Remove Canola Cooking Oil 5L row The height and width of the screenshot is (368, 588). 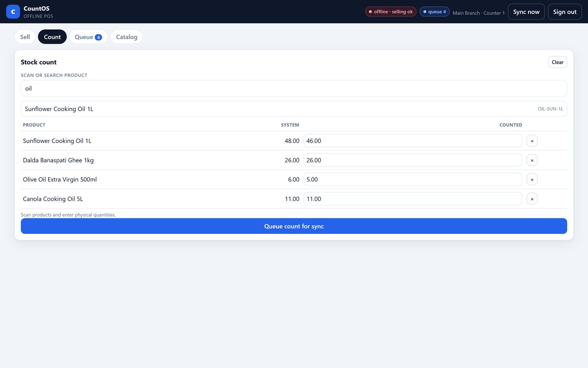click(532, 199)
